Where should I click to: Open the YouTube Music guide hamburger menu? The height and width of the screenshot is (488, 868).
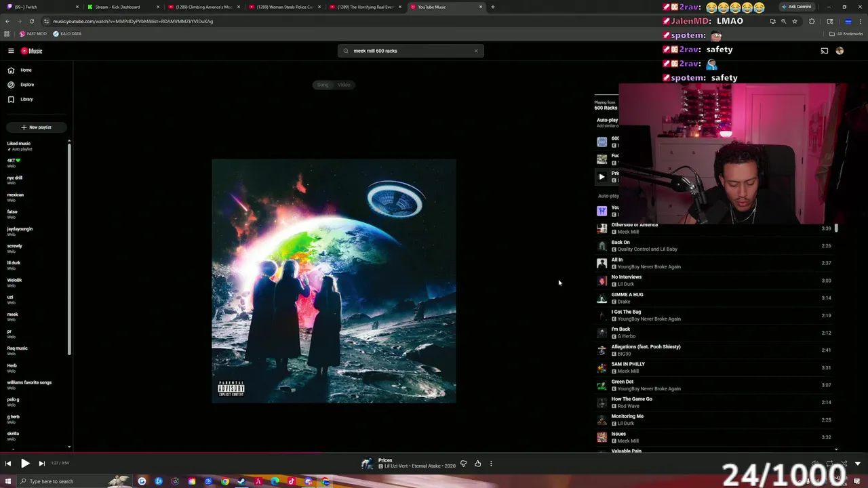[11, 51]
